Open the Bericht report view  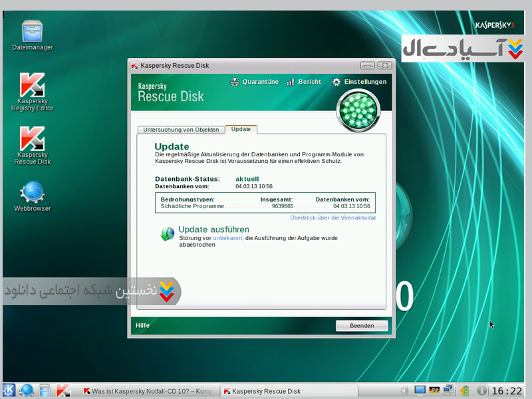[x=304, y=82]
